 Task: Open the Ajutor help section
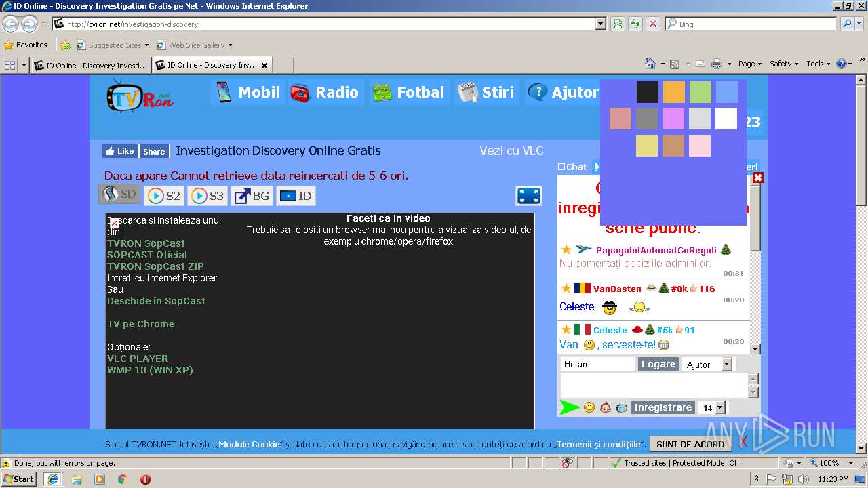pos(563,92)
